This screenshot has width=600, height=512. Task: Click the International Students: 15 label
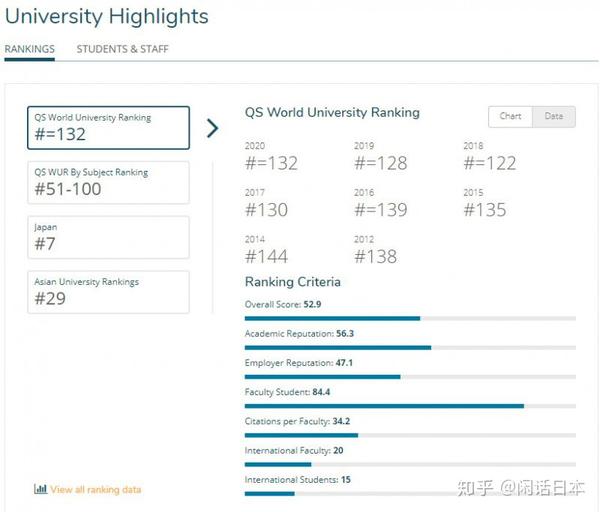tap(298, 480)
